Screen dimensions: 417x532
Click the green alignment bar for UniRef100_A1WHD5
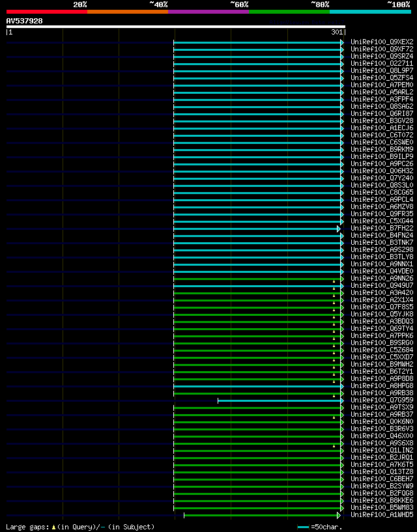click(261, 515)
